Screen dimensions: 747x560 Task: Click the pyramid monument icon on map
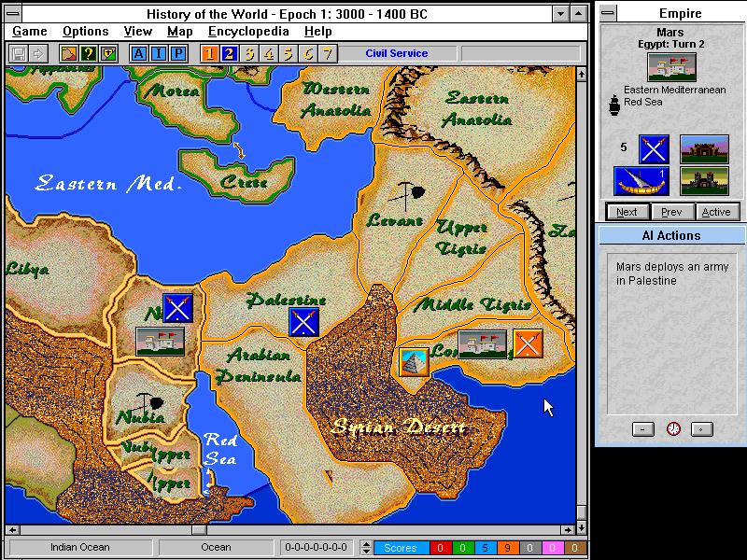414,362
